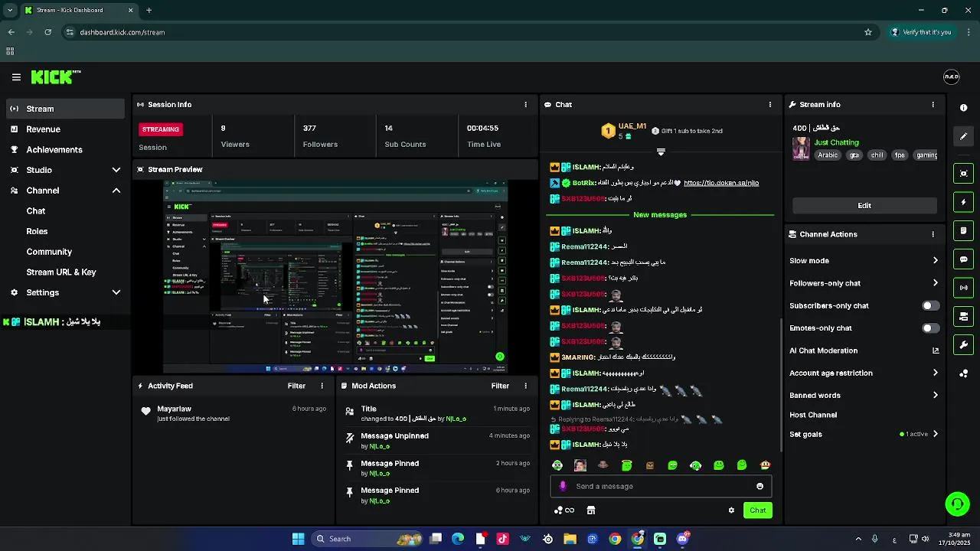Open the hamburger navigation menu
980x551 pixels.
click(x=16, y=77)
